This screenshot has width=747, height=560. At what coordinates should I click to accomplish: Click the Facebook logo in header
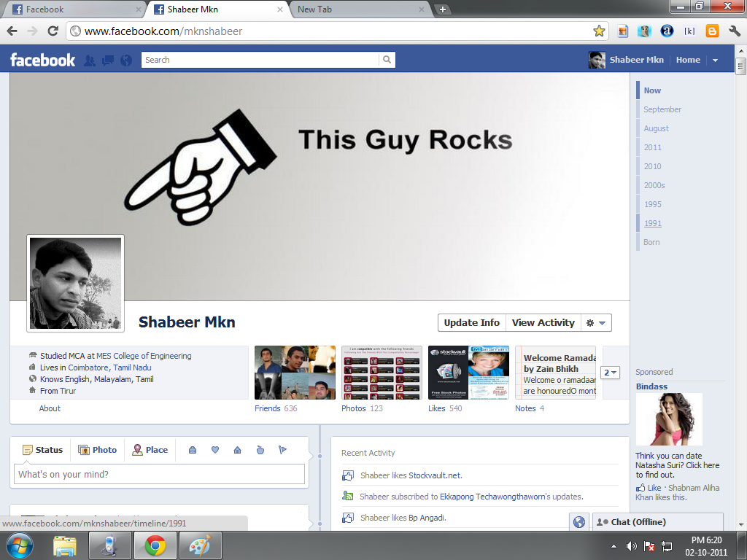(x=42, y=60)
